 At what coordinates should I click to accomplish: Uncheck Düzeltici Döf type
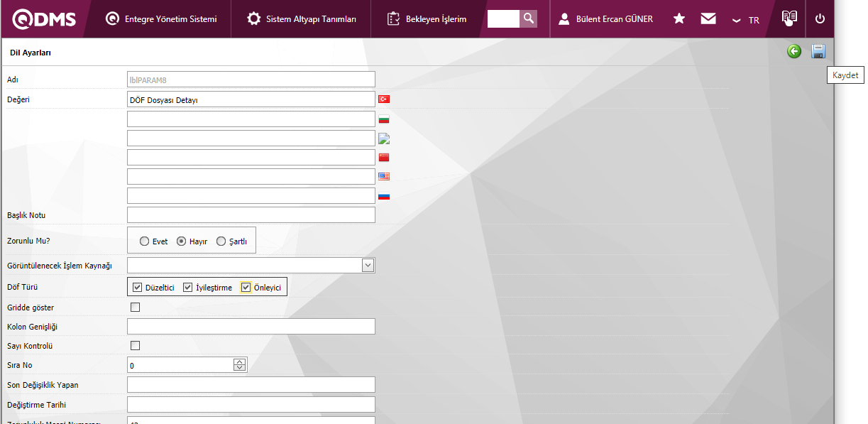(138, 288)
